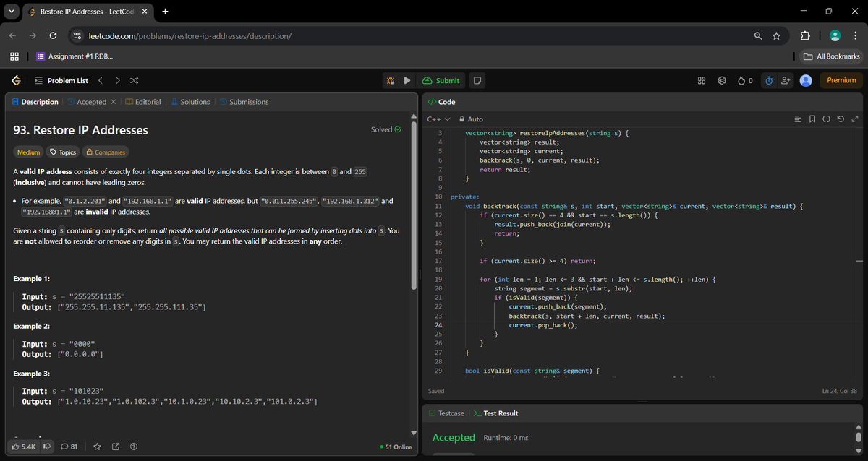Reset code using the undo arrow icon
Viewport: 868px width, 461px height.
point(841,119)
